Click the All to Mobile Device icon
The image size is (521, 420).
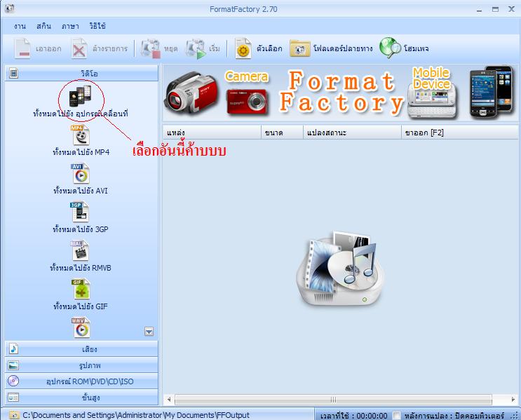[80, 95]
